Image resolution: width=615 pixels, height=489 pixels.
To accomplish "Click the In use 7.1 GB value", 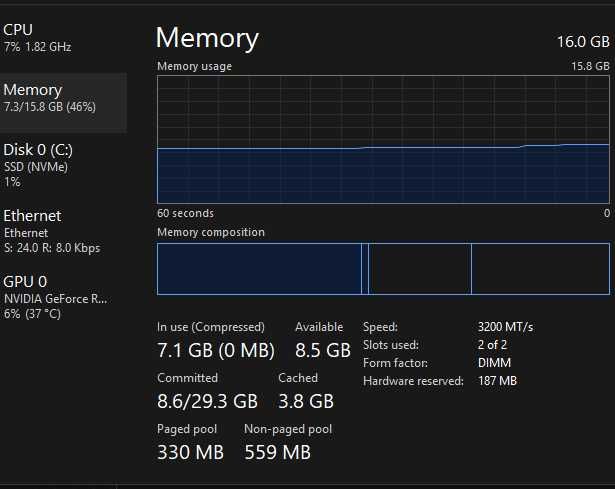I will pos(215,350).
